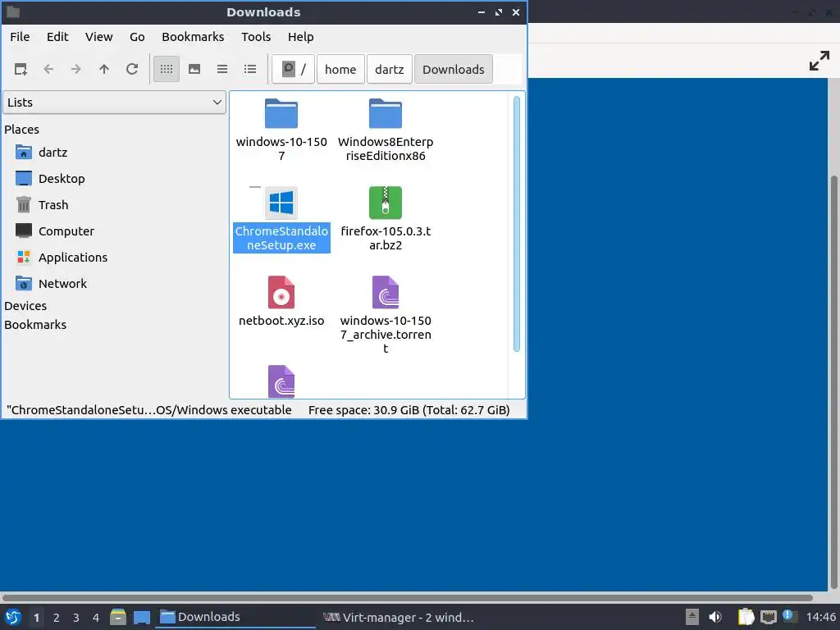The width and height of the screenshot is (840, 630).
Task: Open the Edit menu
Action: coord(57,37)
